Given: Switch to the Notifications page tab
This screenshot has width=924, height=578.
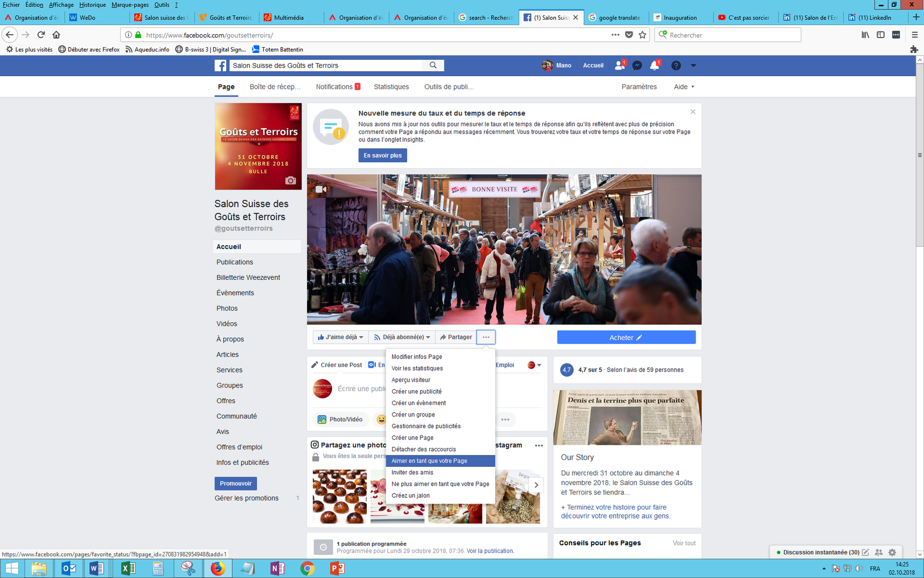Looking at the screenshot, I should (x=338, y=87).
